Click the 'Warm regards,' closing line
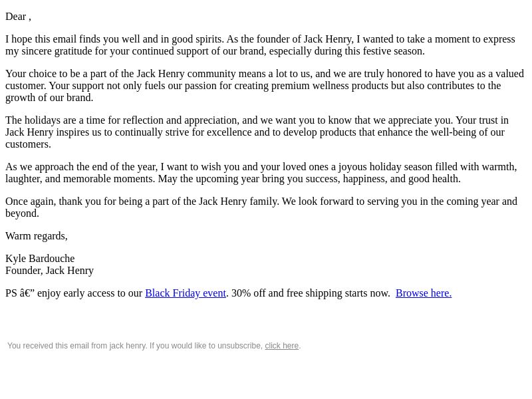 37,236
